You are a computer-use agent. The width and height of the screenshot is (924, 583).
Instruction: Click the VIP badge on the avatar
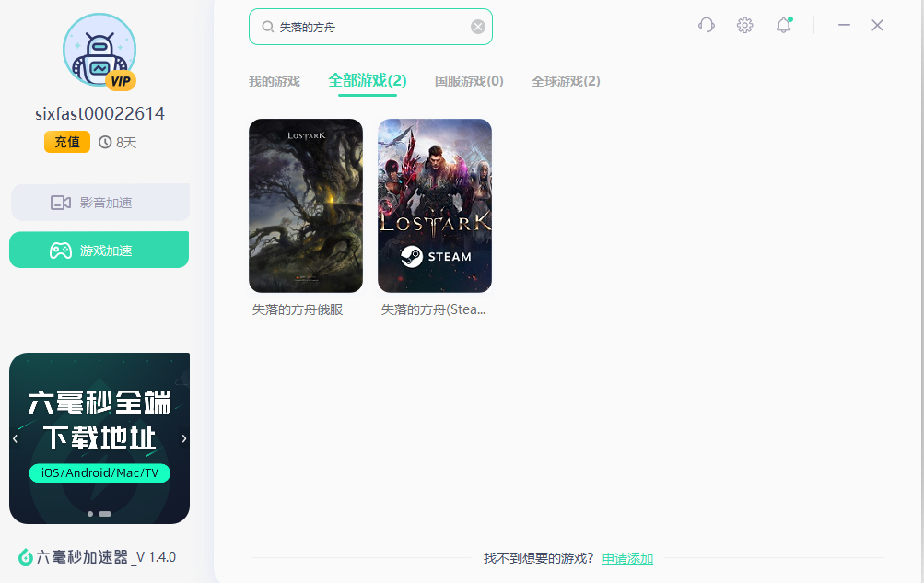click(120, 81)
